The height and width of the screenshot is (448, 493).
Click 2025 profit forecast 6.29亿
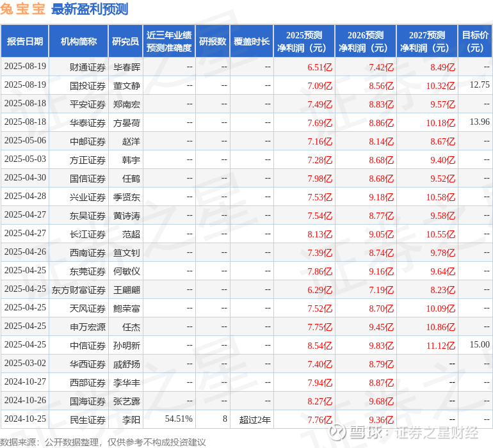point(319,290)
